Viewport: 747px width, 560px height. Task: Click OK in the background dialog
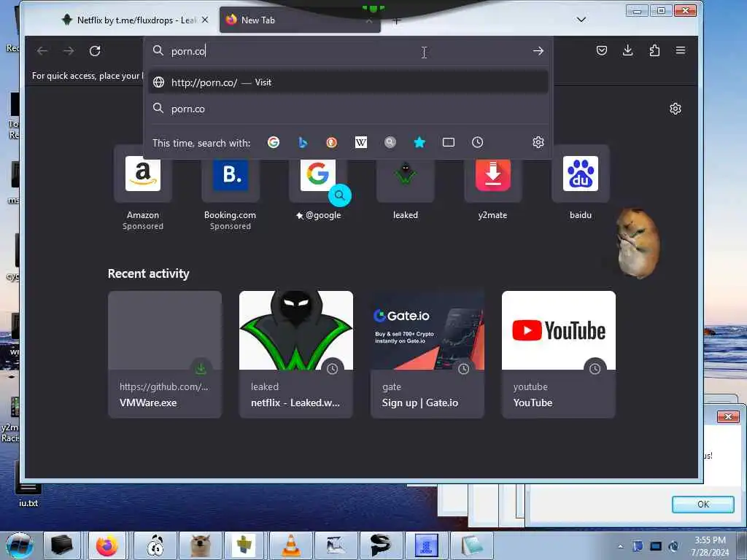point(703,505)
